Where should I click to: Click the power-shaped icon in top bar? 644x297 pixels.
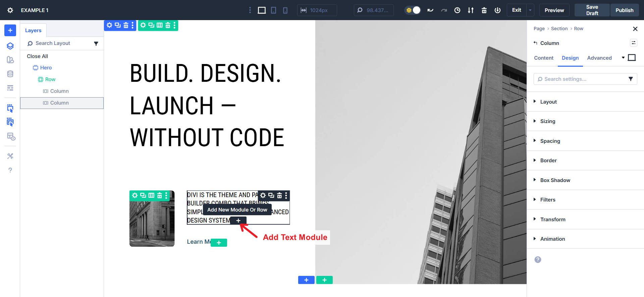(497, 10)
